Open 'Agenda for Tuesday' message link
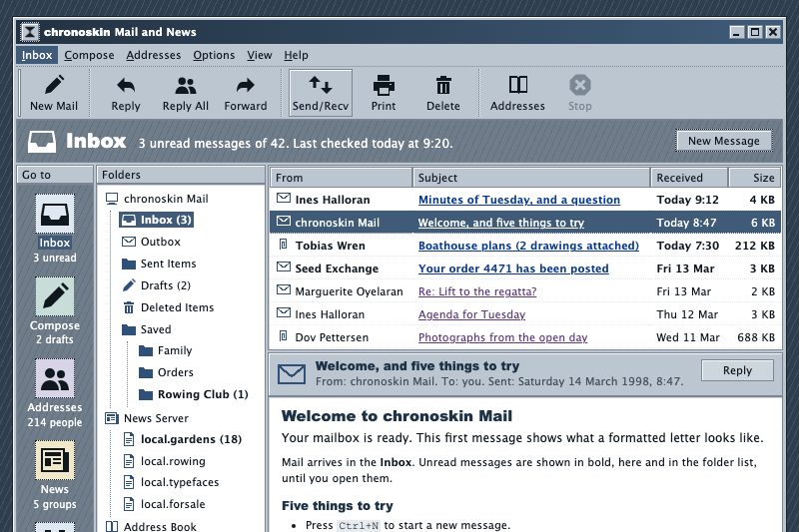This screenshot has height=532, width=799. (471, 314)
